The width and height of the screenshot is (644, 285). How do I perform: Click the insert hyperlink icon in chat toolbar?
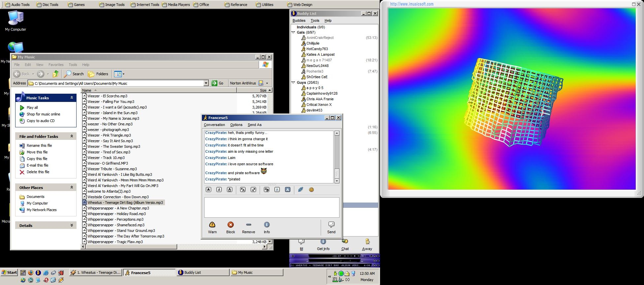pyautogui.click(x=301, y=190)
